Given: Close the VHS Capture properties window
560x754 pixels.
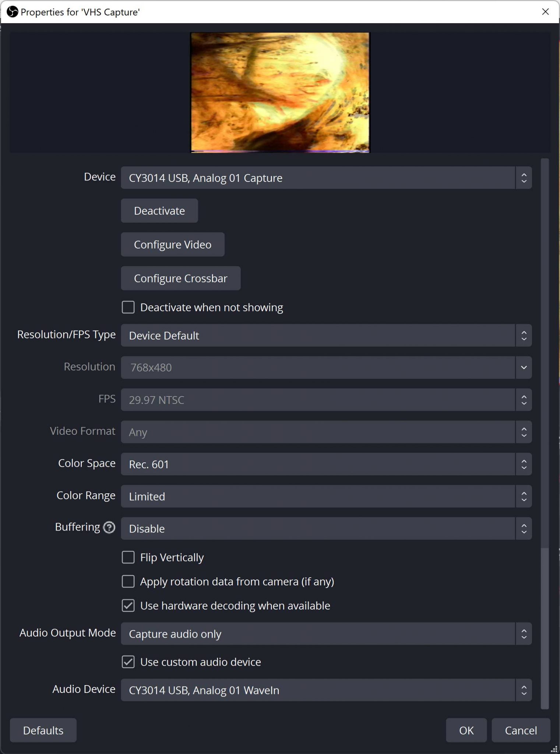Looking at the screenshot, I should point(545,12).
